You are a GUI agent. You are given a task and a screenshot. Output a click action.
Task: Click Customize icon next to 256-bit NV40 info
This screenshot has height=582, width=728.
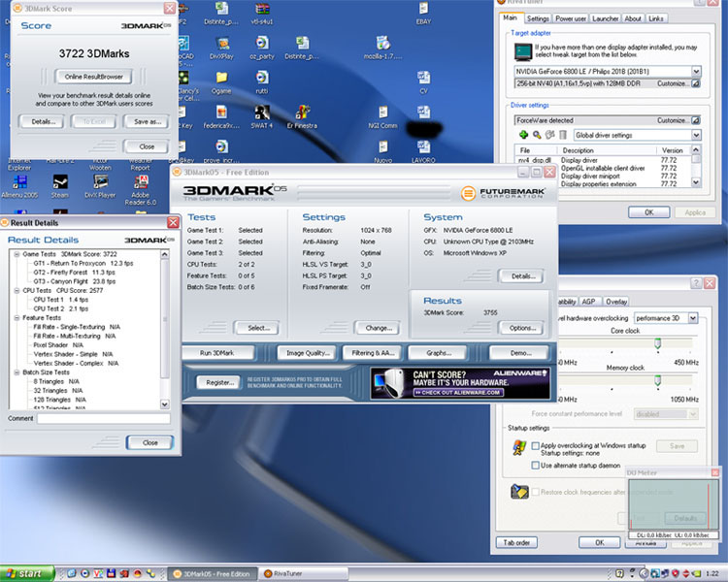coord(696,83)
